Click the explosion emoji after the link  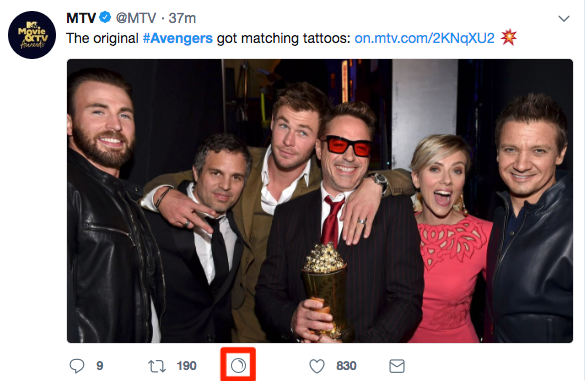tap(509, 37)
